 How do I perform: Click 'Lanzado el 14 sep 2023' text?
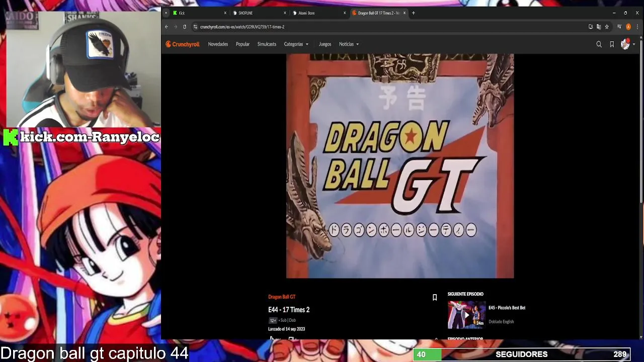tap(286, 329)
